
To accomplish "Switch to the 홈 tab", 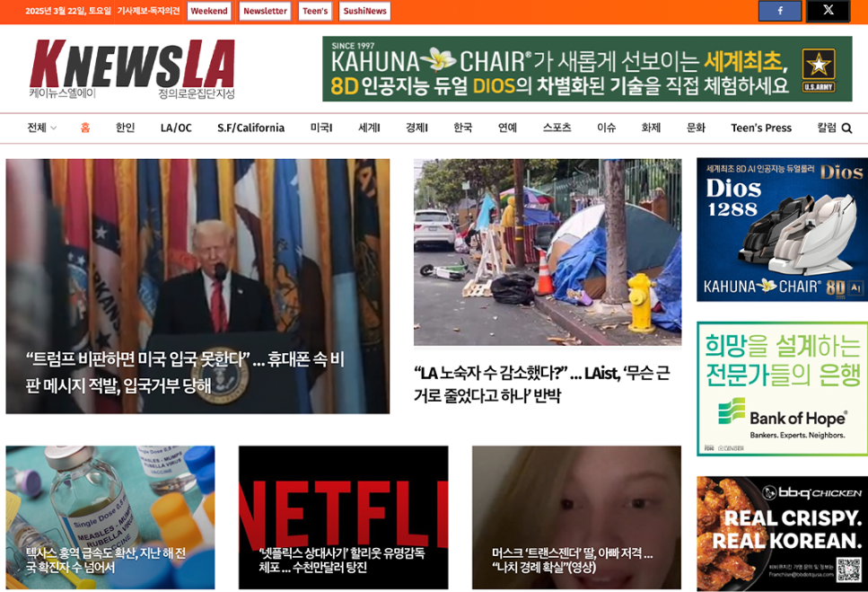I will coord(83,128).
